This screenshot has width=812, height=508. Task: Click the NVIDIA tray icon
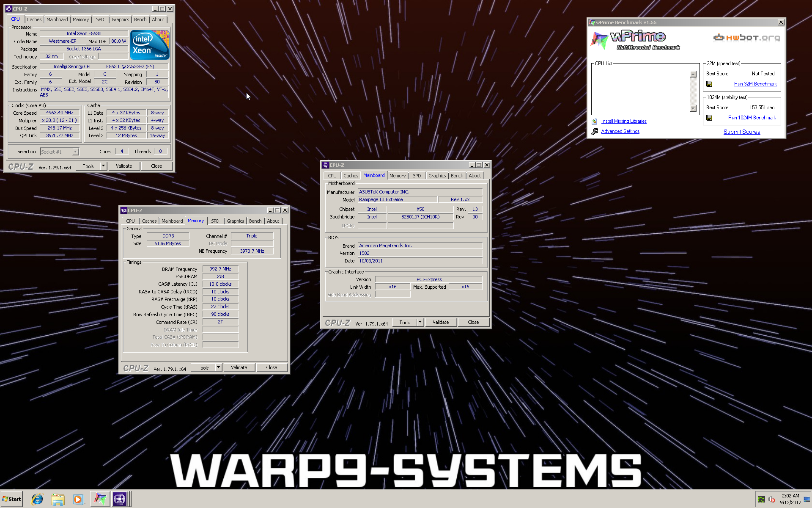point(761,500)
